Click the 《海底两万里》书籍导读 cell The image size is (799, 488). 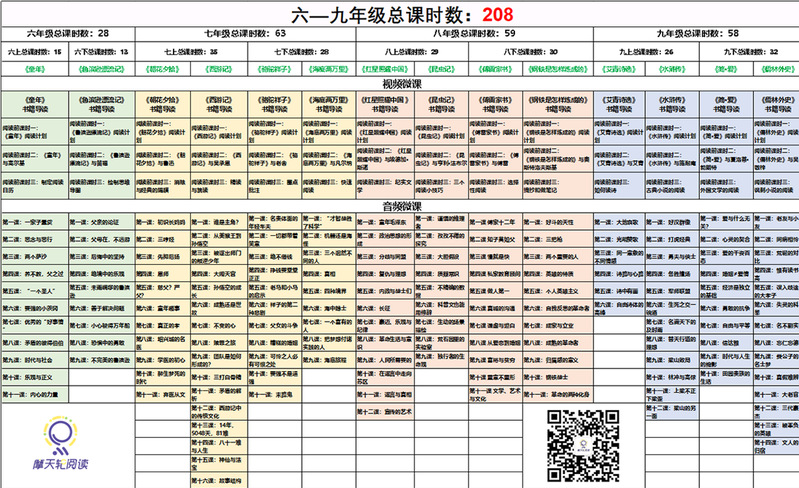point(329,104)
